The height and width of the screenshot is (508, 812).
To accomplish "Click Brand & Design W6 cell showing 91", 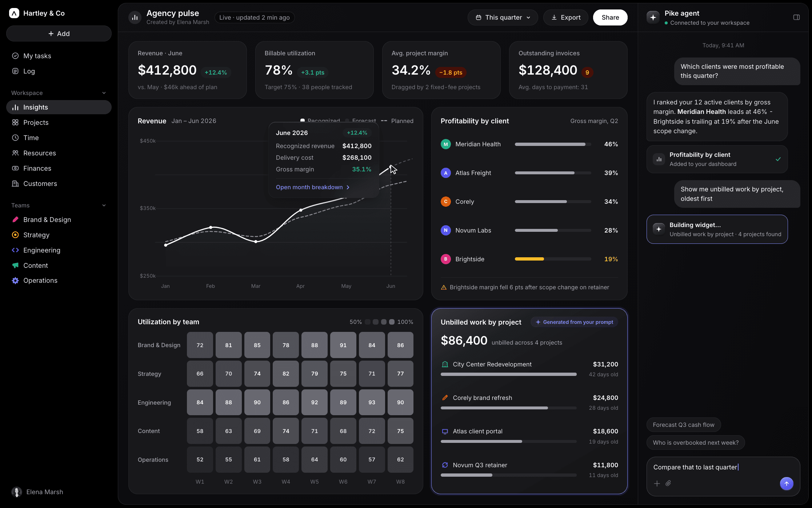I will [343, 345].
